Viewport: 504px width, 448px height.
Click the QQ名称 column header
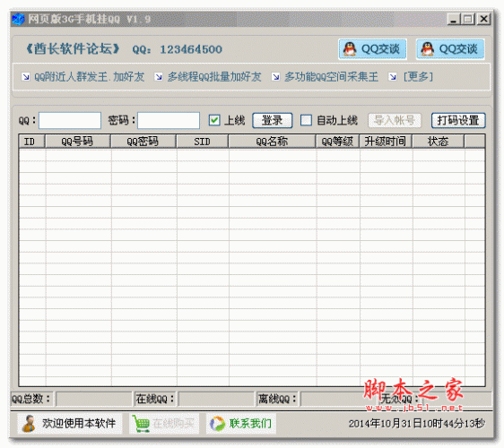pos(272,142)
